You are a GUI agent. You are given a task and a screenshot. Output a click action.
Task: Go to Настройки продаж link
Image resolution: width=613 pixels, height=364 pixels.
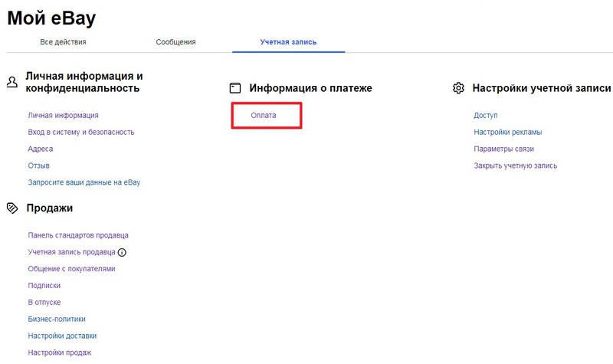(60, 353)
